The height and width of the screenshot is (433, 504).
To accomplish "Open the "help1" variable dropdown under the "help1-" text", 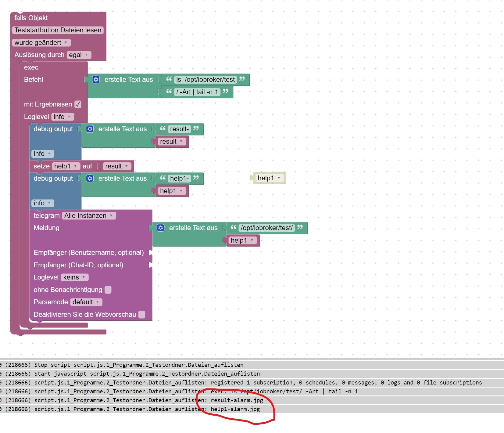I will [x=172, y=191].
